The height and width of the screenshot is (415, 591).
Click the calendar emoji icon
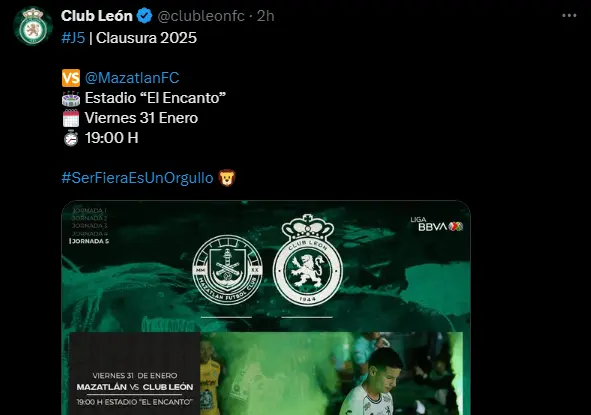[x=71, y=118]
